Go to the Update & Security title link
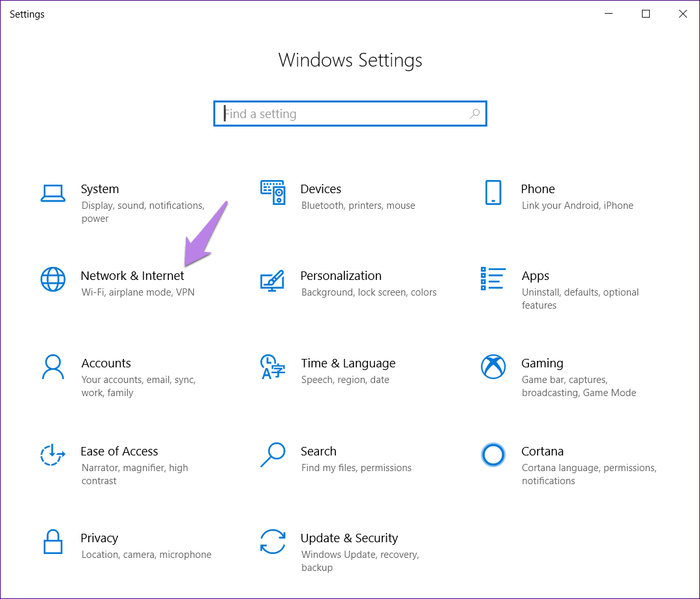Viewport: 700px width, 599px height. [x=349, y=538]
